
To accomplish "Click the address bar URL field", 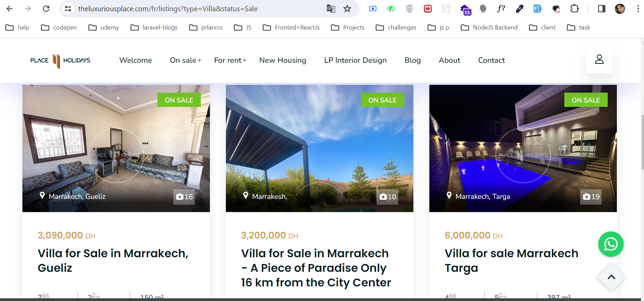I will [200, 9].
